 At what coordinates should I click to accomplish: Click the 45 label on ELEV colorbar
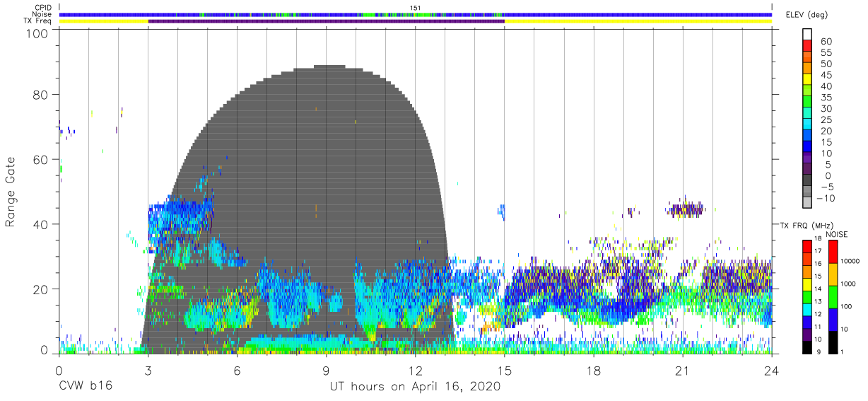826,75
